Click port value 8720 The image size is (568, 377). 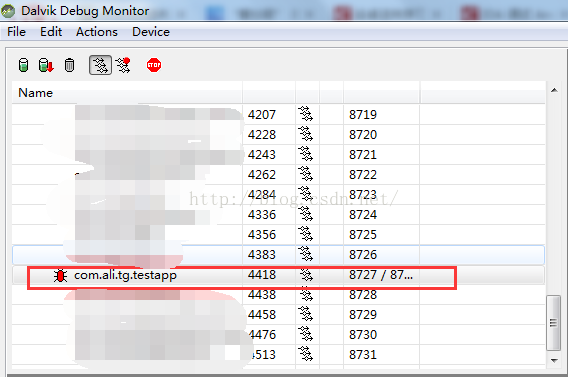[363, 135]
